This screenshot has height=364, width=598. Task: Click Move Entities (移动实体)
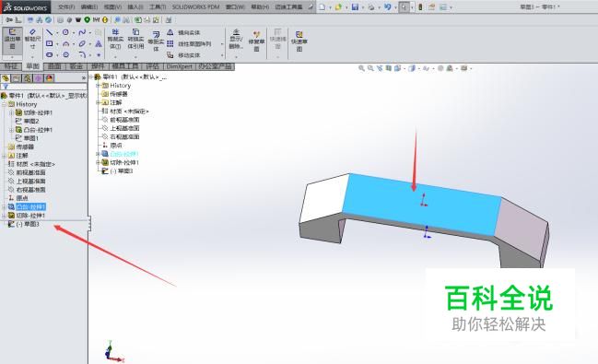coord(183,55)
